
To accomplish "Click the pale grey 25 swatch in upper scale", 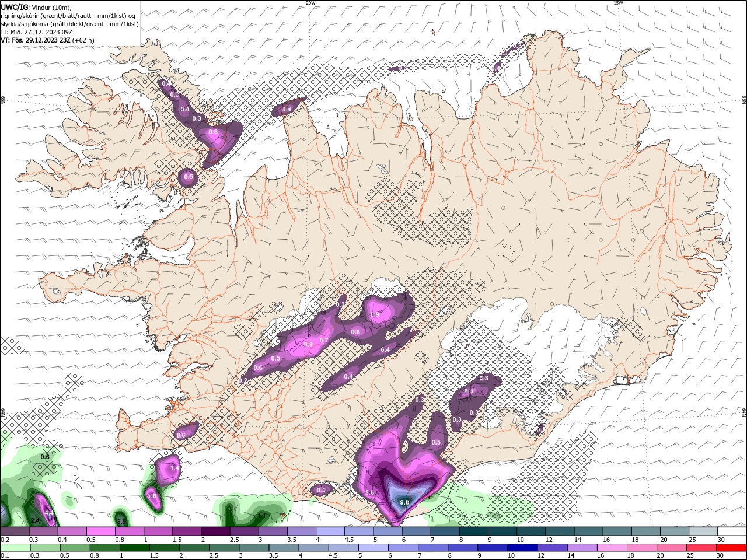I will 703,531.
